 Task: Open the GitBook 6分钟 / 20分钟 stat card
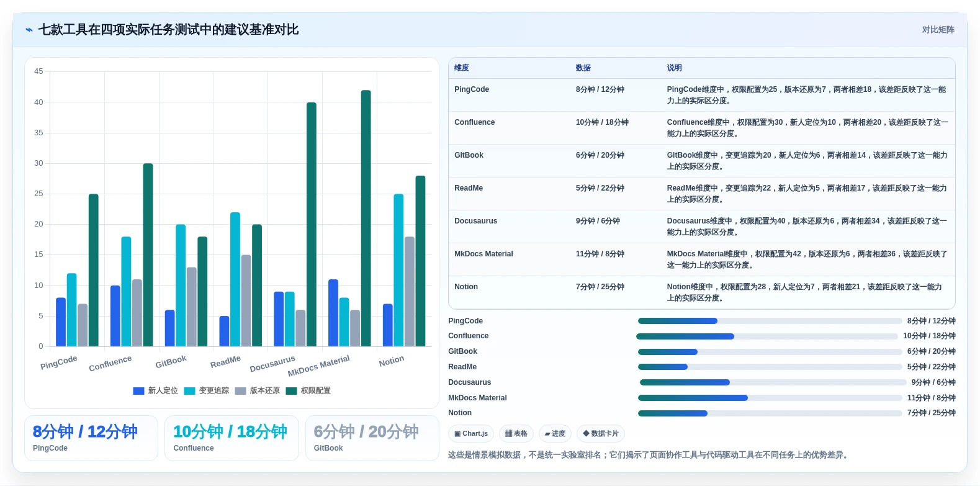[x=372, y=438]
